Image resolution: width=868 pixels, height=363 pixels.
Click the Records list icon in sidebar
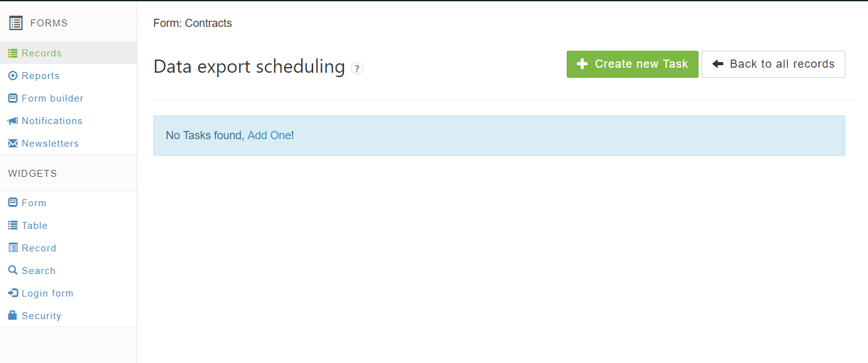(13, 53)
